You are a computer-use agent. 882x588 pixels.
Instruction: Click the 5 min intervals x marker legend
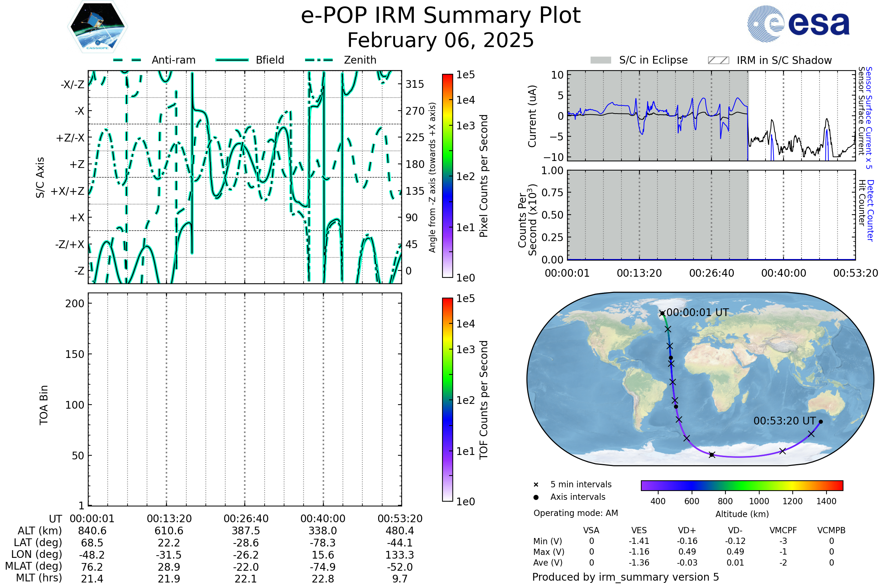pos(536,485)
